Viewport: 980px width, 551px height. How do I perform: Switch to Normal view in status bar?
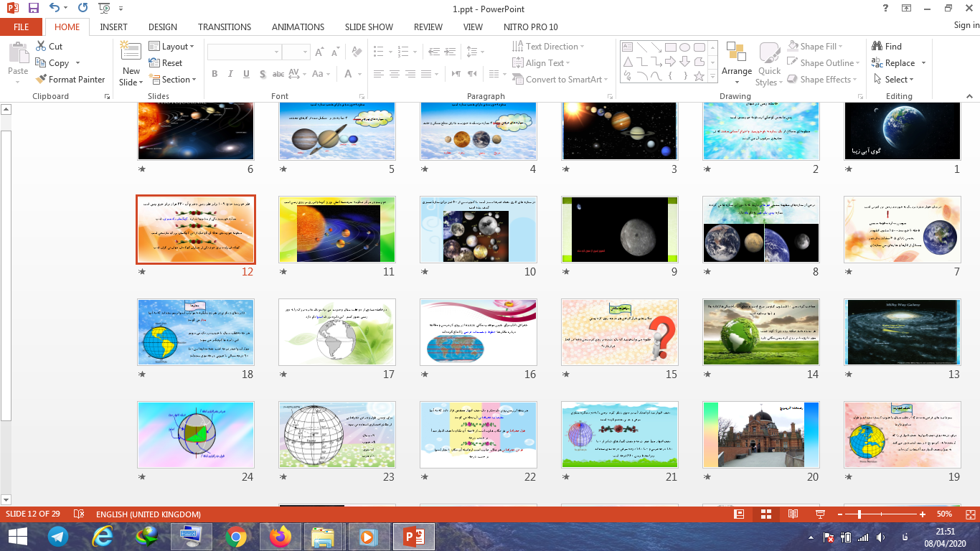(739, 514)
